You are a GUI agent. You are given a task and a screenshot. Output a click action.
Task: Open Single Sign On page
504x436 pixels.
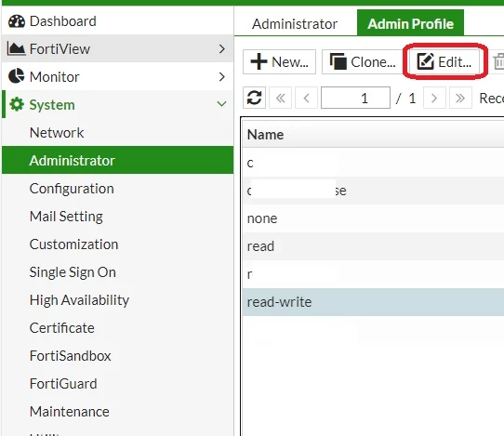tap(117, 272)
